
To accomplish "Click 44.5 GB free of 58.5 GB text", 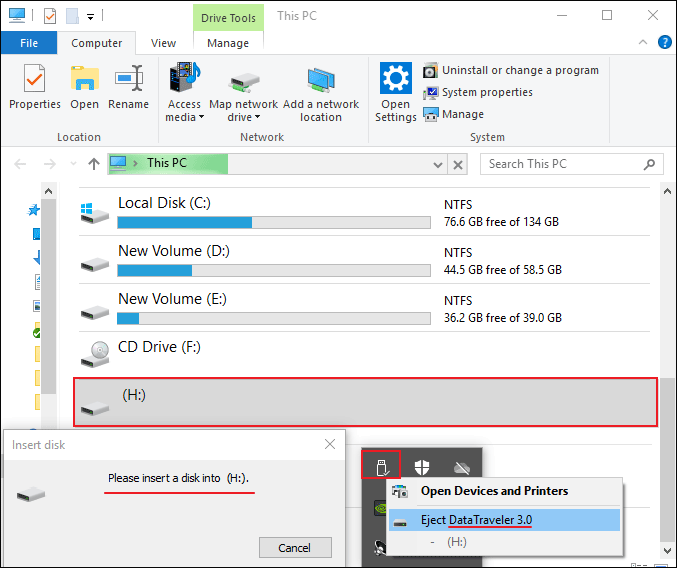I will click(x=503, y=270).
